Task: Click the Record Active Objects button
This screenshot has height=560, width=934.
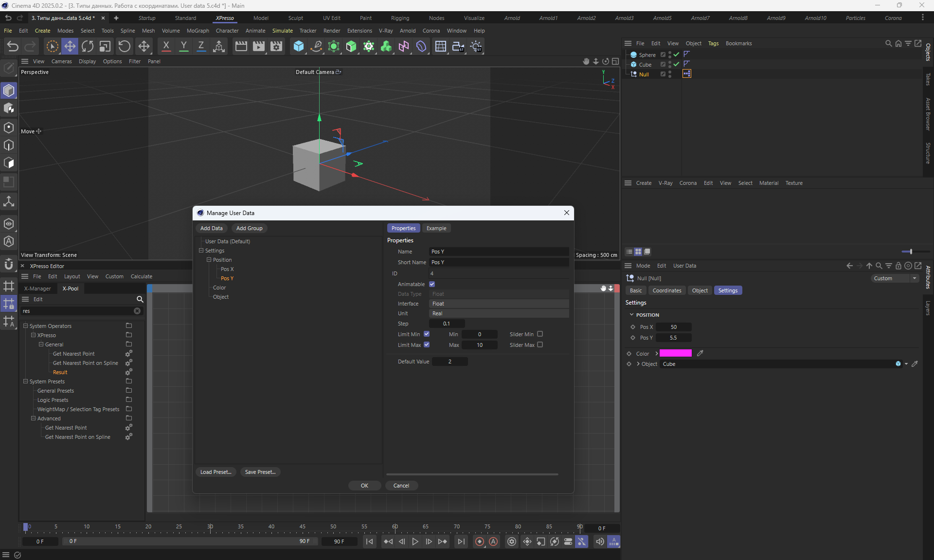Action: click(480, 542)
